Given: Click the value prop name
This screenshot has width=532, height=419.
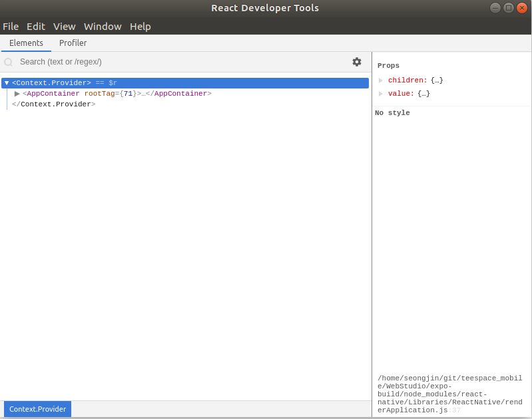Looking at the screenshot, I should pos(401,94).
